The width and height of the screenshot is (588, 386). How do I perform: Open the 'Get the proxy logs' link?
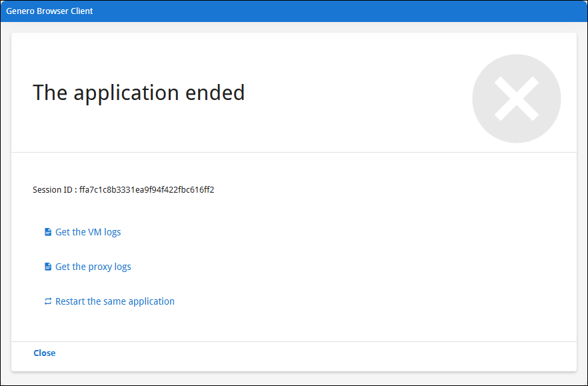(x=93, y=267)
